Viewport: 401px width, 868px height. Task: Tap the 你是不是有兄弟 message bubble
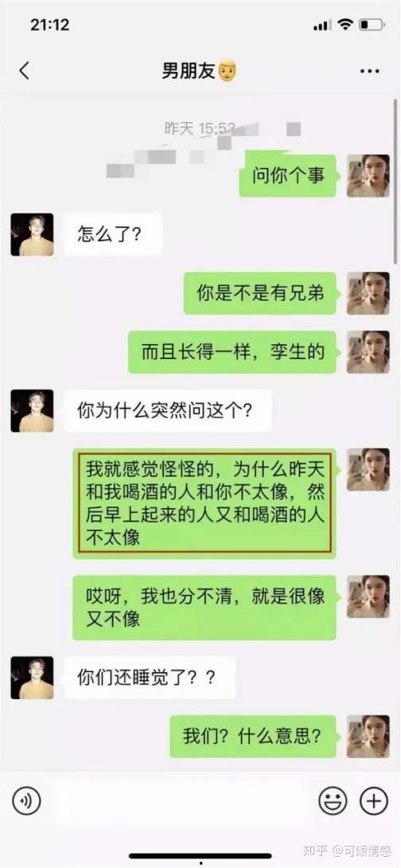(260, 293)
